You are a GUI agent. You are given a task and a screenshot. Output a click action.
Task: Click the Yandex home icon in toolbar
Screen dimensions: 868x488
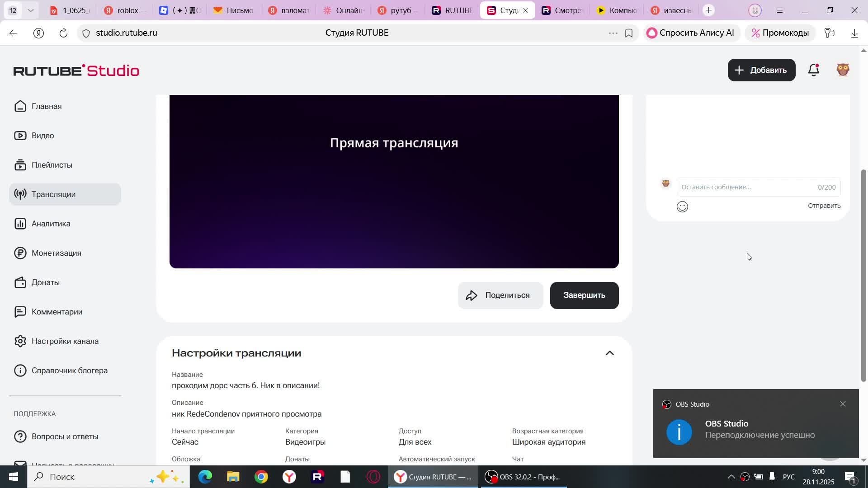coord(39,33)
